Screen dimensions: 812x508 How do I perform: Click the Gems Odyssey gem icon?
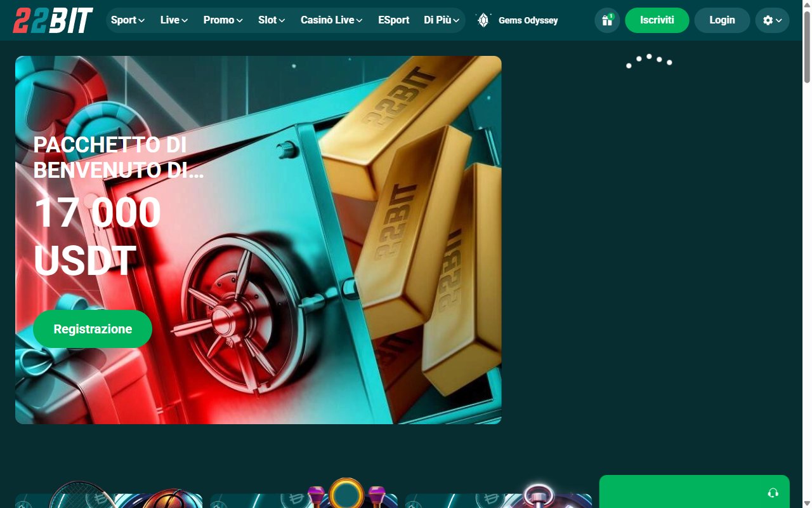[x=483, y=20]
